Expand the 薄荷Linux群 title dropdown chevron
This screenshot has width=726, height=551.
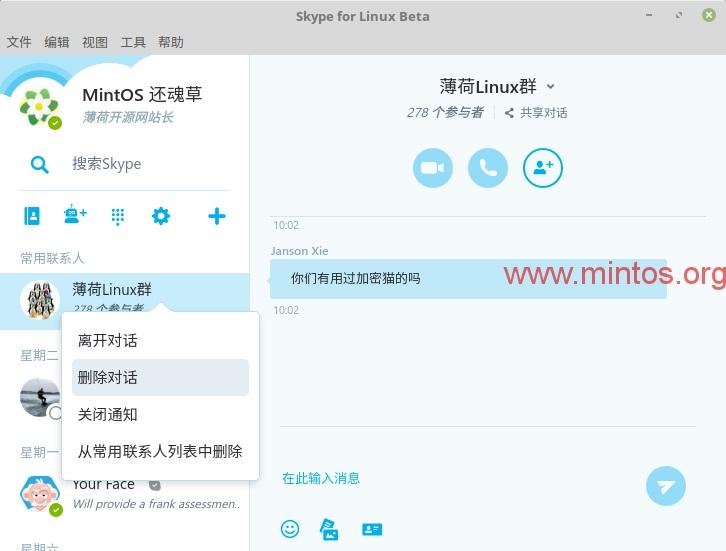(551, 87)
